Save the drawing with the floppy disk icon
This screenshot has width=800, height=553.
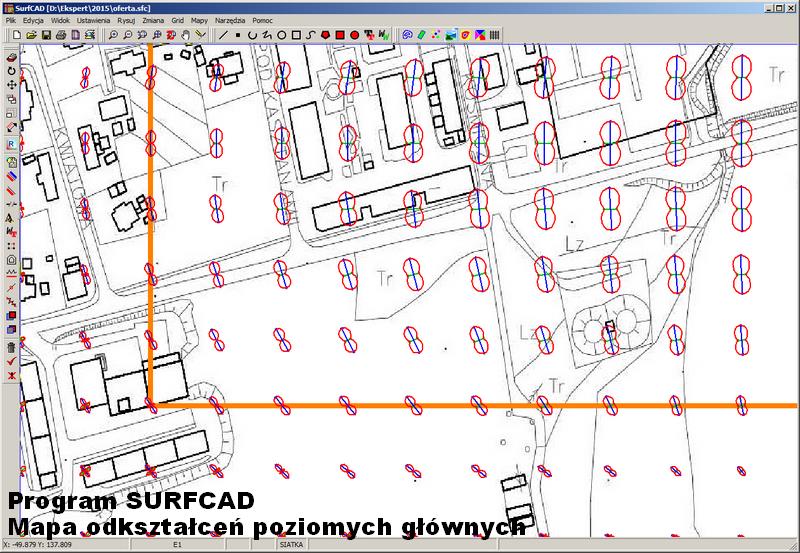(46, 35)
